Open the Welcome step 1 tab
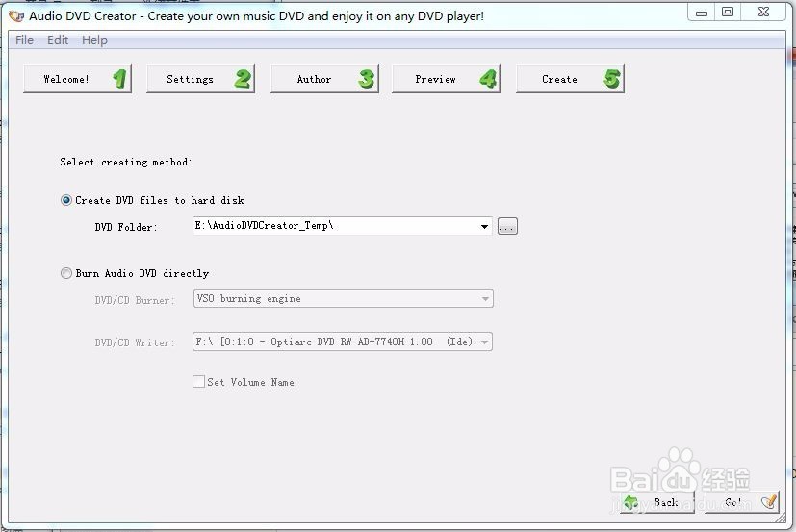Screen dimensions: 796x532 77,79
